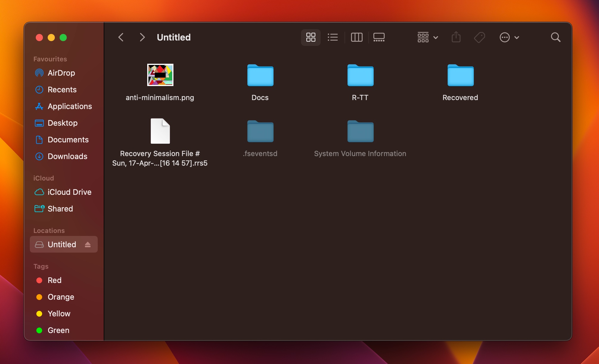The image size is (599, 364).
Task: Switch to list view layout
Action: (x=333, y=37)
